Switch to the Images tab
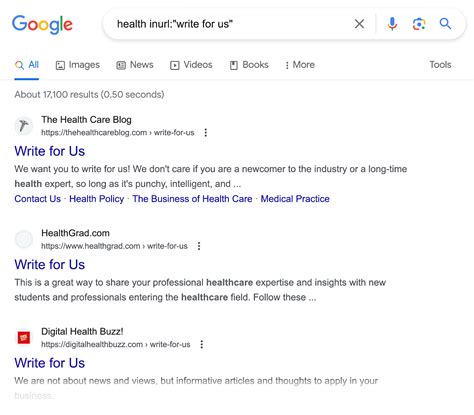Screen dimensions: 474x415 (78, 65)
